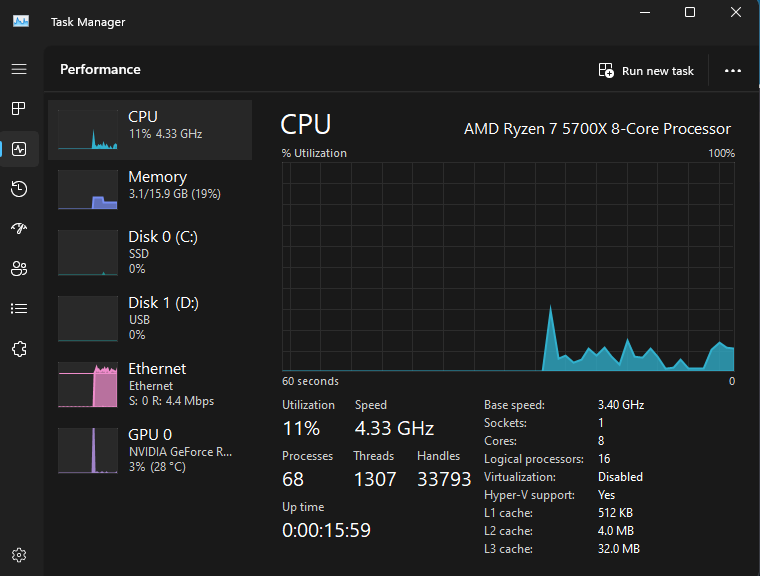Click the Disk 1 mini graph thumbnail
The image size is (760, 576).
88,319
